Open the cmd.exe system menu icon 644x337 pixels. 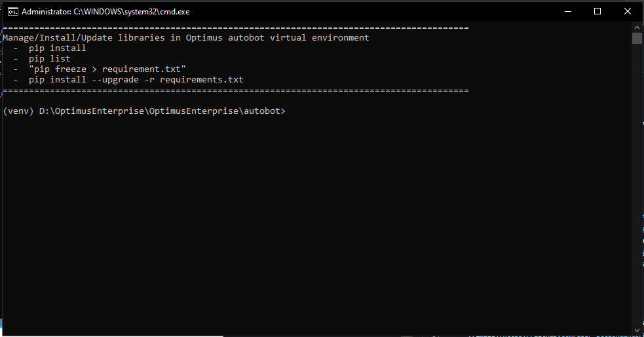click(x=11, y=12)
